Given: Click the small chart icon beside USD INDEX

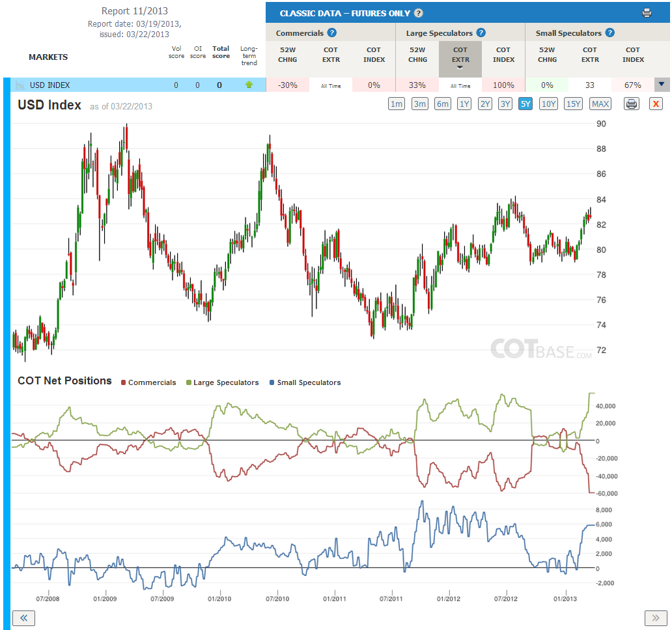Looking at the screenshot, I should click(x=20, y=85).
